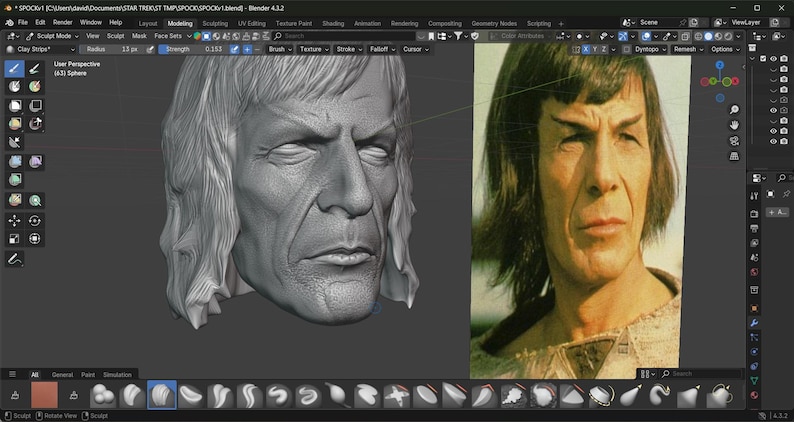This screenshot has height=422, width=794.
Task: Select the Transform tool
Action: click(34, 239)
